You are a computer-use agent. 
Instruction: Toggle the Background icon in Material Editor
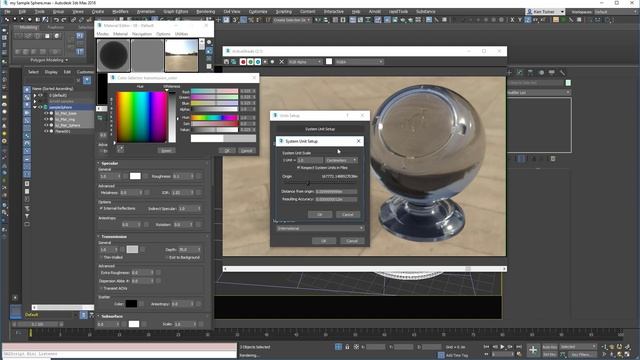pyautogui.click(x=209, y=59)
